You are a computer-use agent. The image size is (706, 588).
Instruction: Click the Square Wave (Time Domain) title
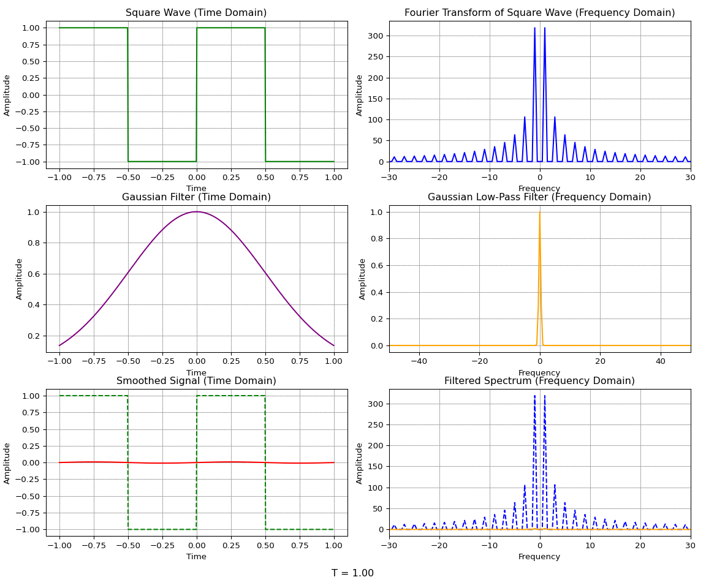pyautogui.click(x=196, y=13)
